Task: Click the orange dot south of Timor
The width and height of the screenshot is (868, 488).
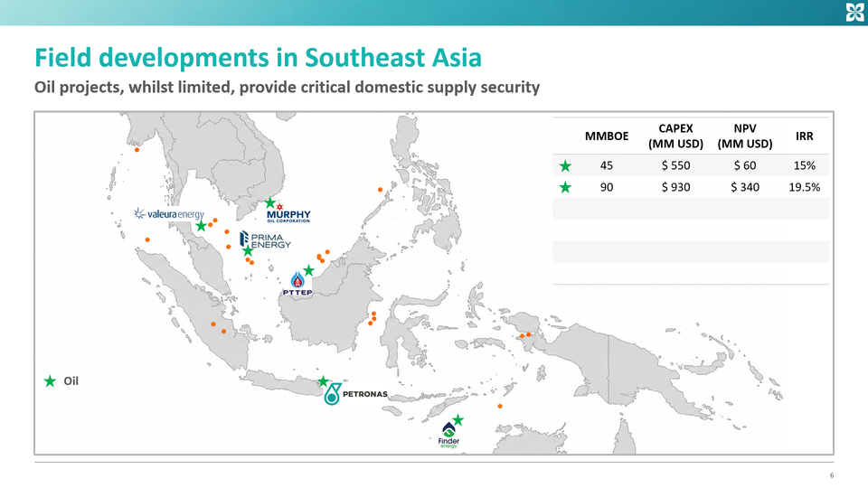Action: [x=500, y=406]
